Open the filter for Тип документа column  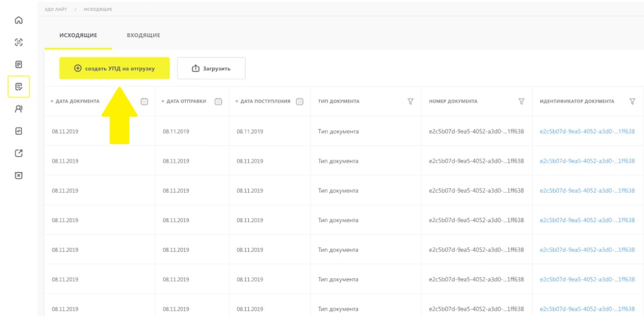[411, 101]
